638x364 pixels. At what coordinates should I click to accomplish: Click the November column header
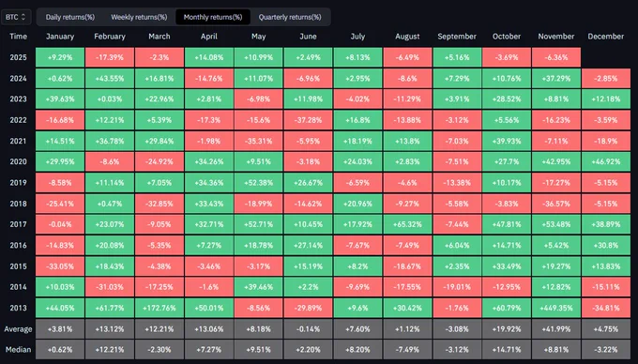pos(556,37)
